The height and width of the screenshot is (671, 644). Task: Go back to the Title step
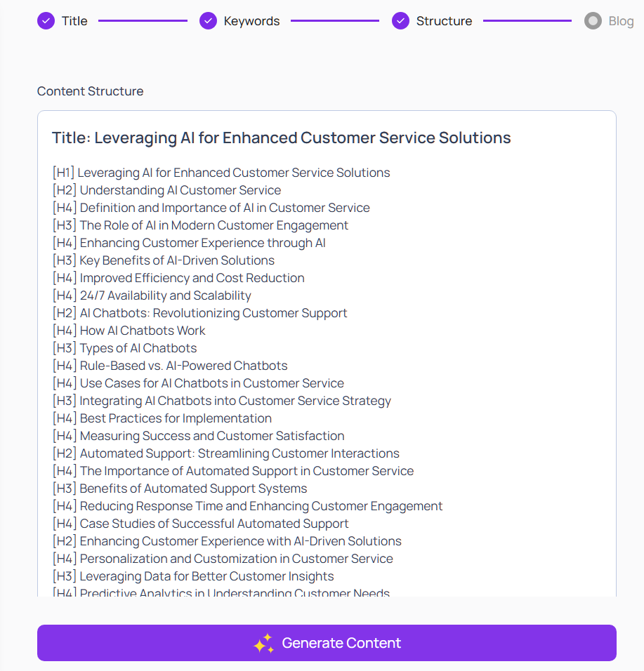(74, 21)
